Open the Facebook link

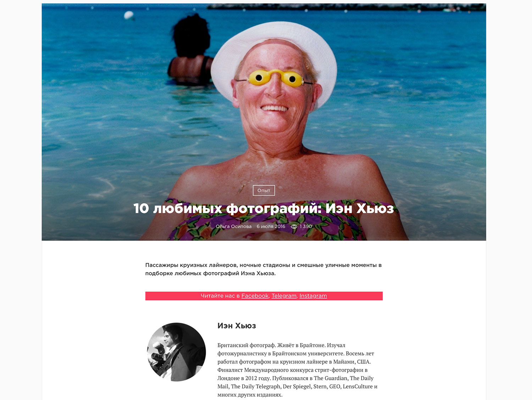pyautogui.click(x=255, y=296)
